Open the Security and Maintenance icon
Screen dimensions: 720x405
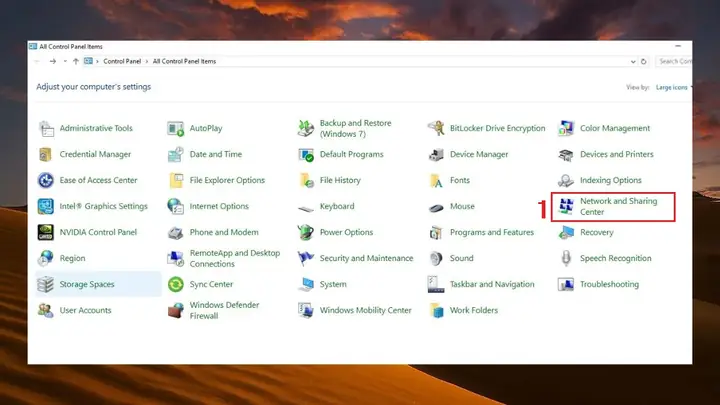point(306,259)
